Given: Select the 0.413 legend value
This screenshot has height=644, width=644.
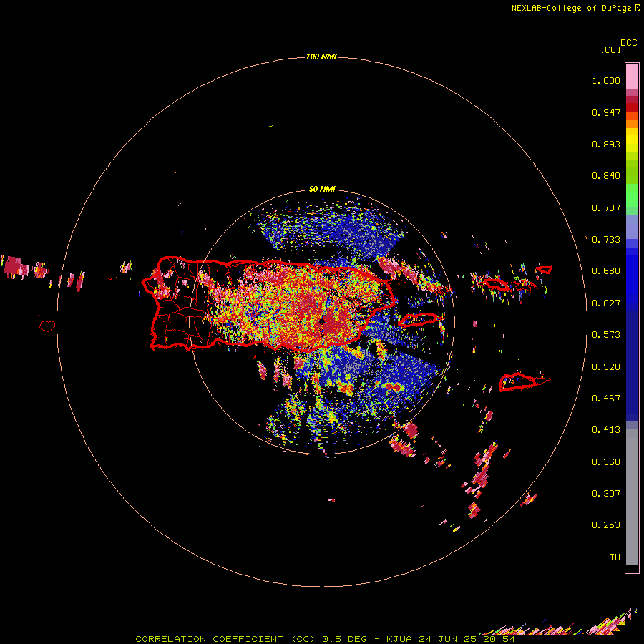Looking at the screenshot, I should click(606, 430).
